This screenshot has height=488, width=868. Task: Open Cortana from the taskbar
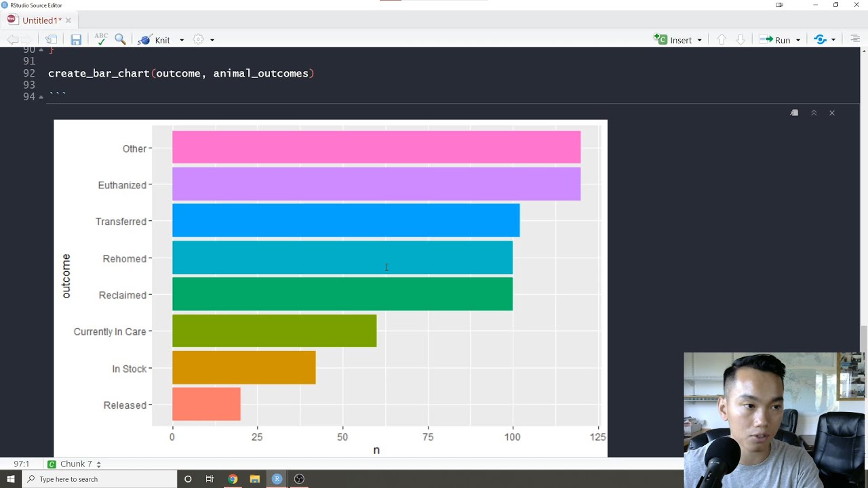click(188, 479)
